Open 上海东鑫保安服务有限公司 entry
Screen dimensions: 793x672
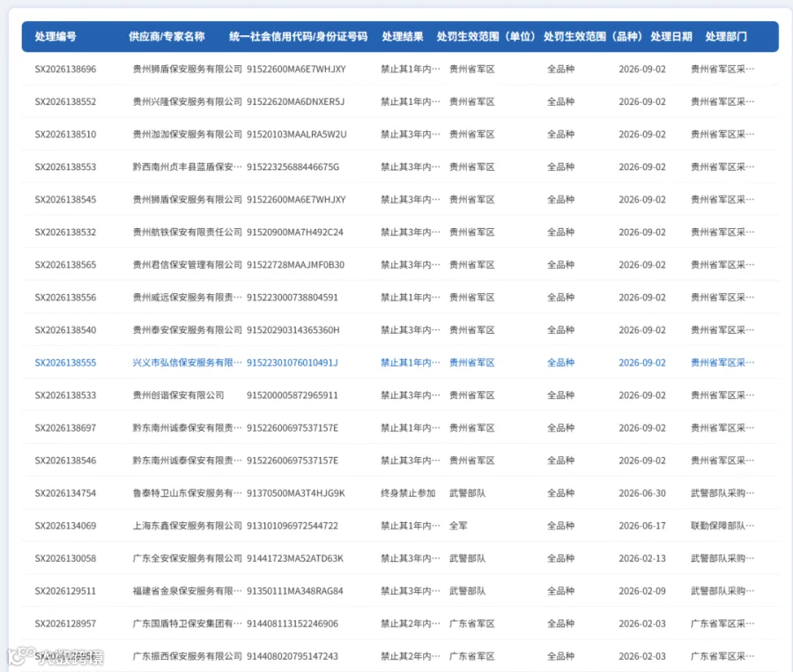click(187, 526)
